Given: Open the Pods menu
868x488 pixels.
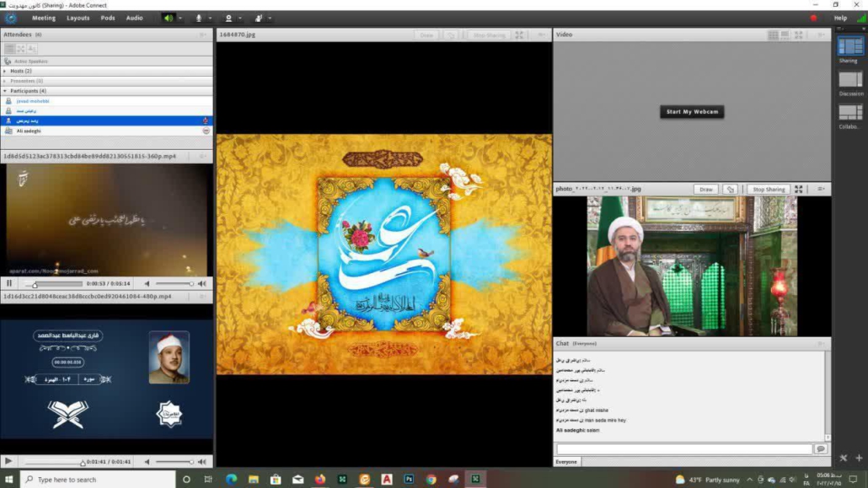Looking at the screenshot, I should 108,18.
